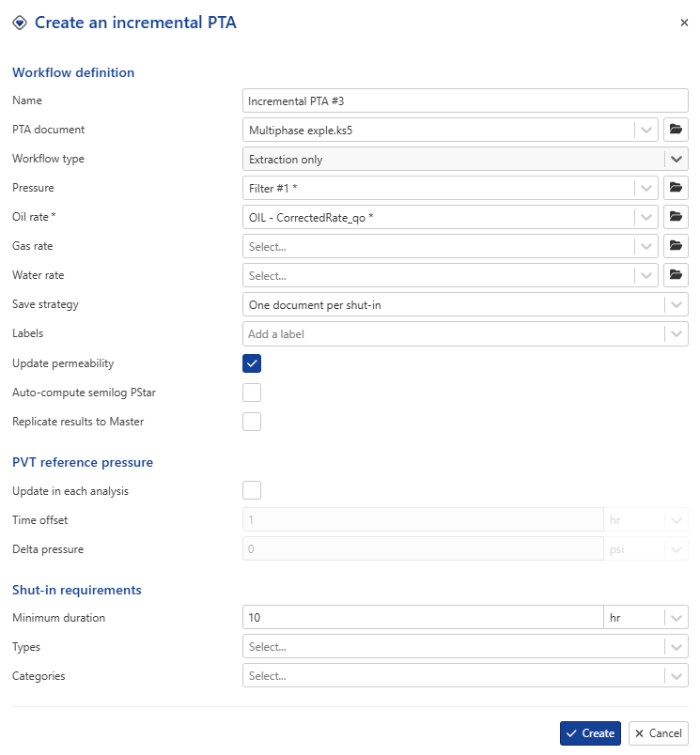Open the Labels dropdown arrow
The width and height of the screenshot is (700, 755).
[676, 333]
